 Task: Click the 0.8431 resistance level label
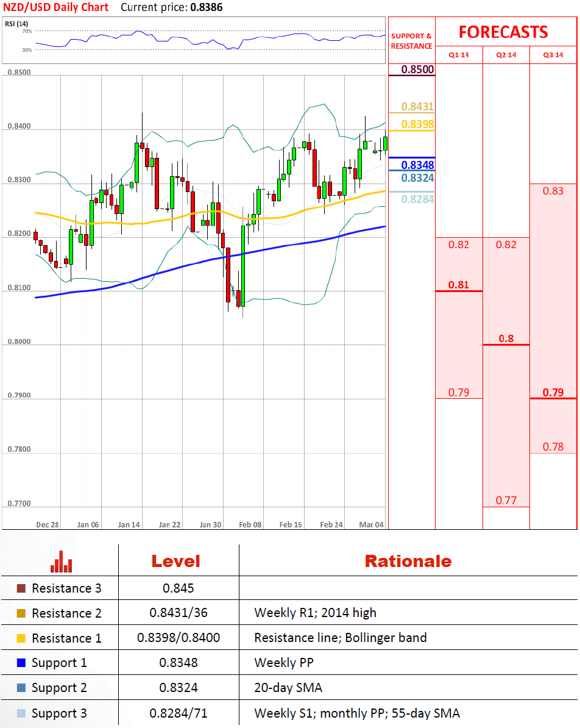click(x=417, y=107)
